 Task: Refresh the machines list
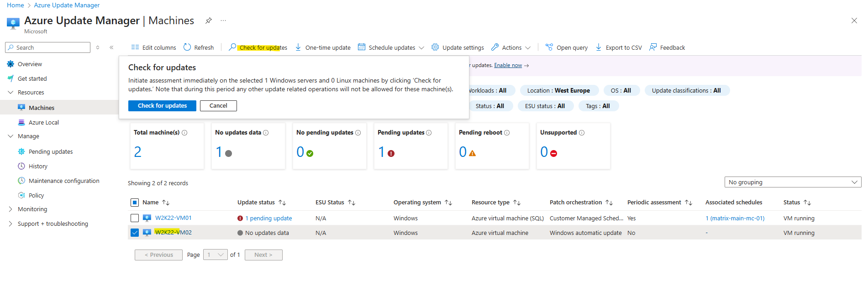click(x=199, y=47)
